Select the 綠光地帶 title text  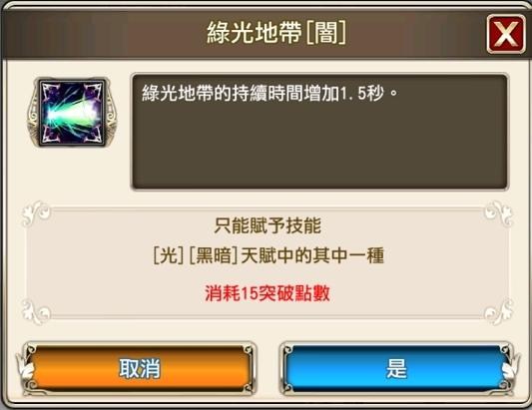(x=255, y=33)
